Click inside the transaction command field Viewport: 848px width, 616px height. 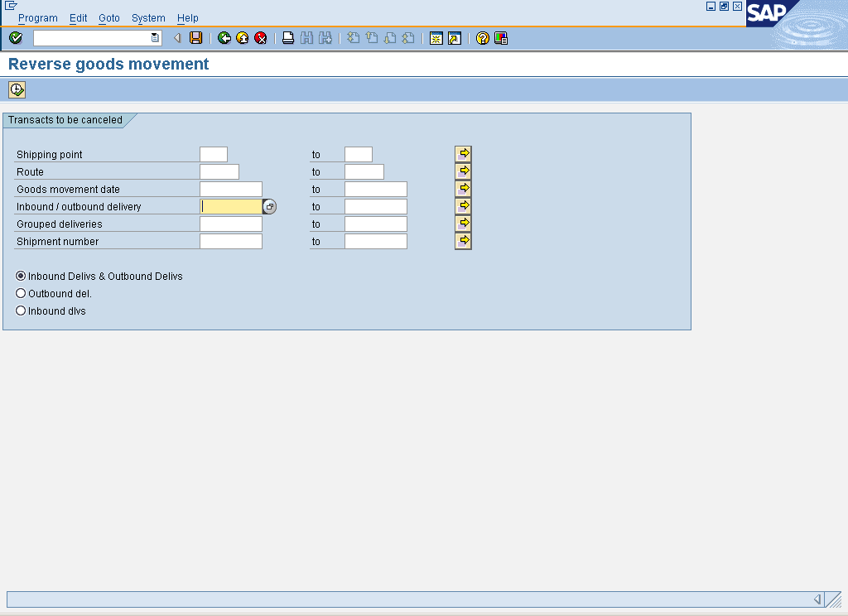click(92, 38)
